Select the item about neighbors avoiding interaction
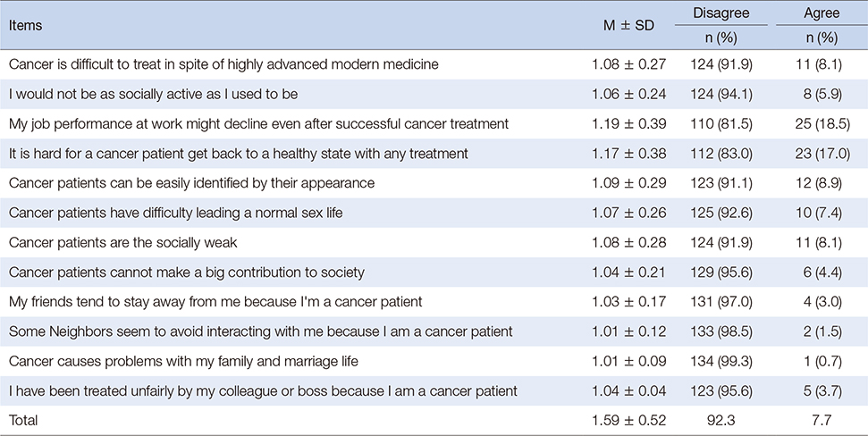 pyautogui.click(x=260, y=330)
